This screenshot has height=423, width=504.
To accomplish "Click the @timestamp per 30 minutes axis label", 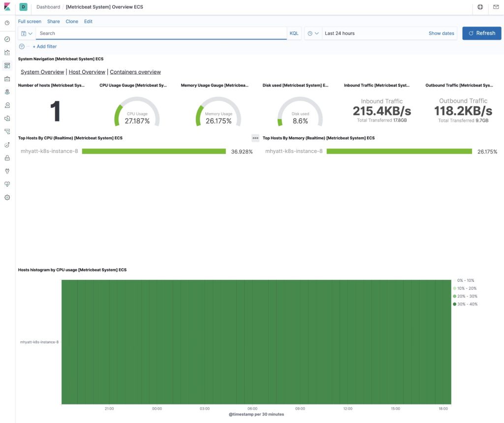I will (x=256, y=414).
